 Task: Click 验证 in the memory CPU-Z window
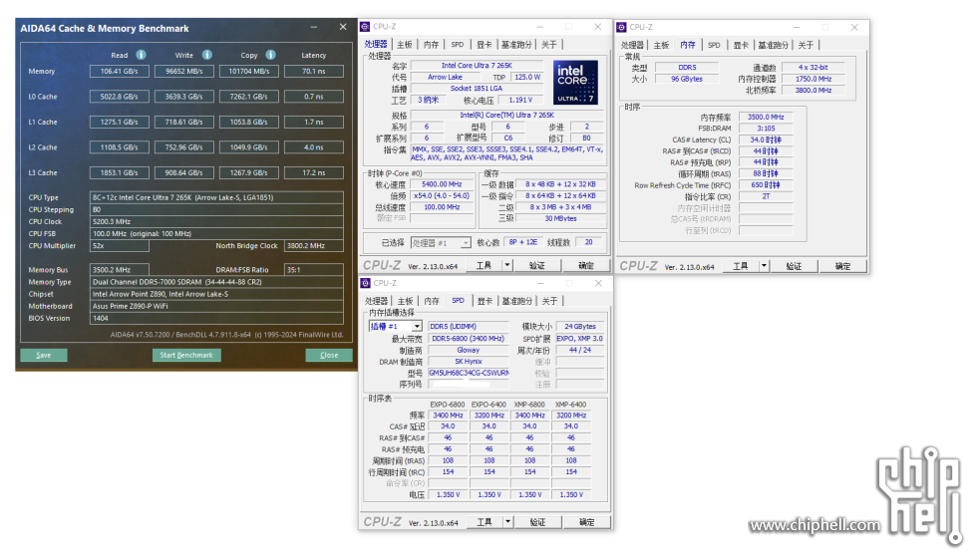794,266
